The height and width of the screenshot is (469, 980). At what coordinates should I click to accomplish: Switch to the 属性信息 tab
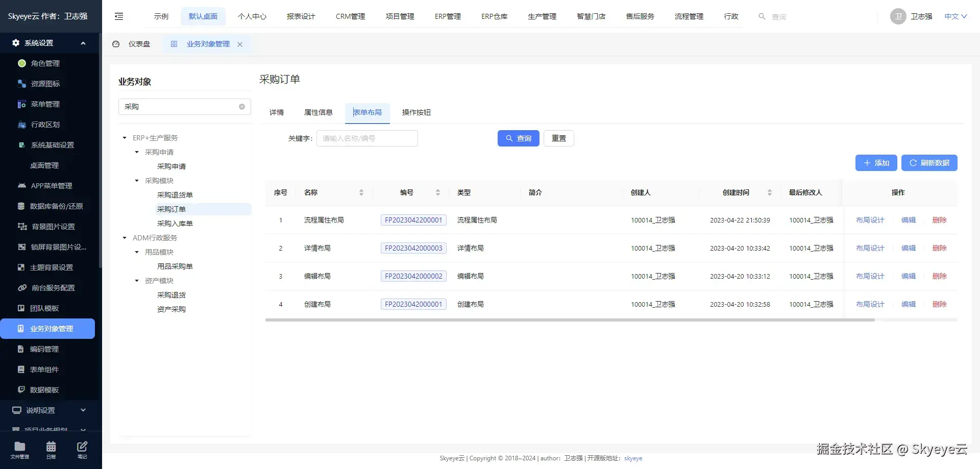tap(318, 112)
